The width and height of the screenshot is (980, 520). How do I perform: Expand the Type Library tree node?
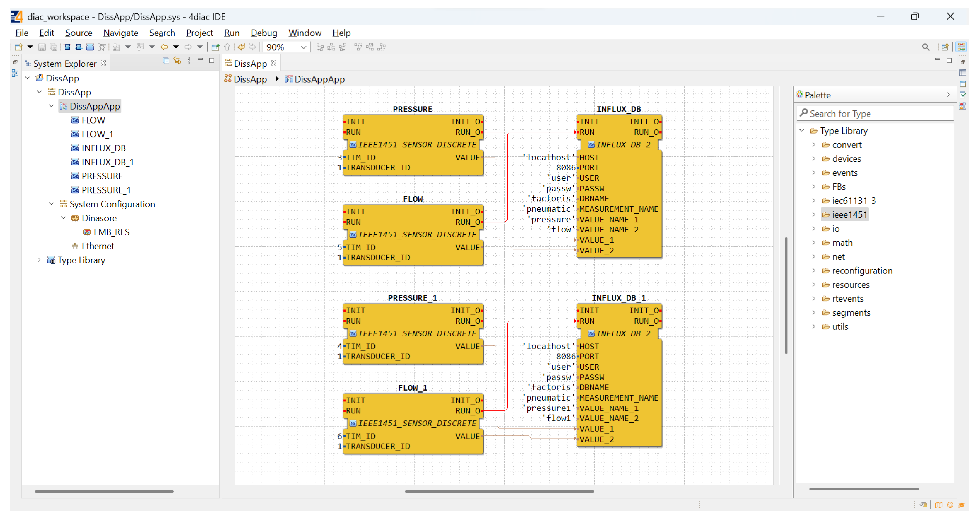[x=39, y=260]
